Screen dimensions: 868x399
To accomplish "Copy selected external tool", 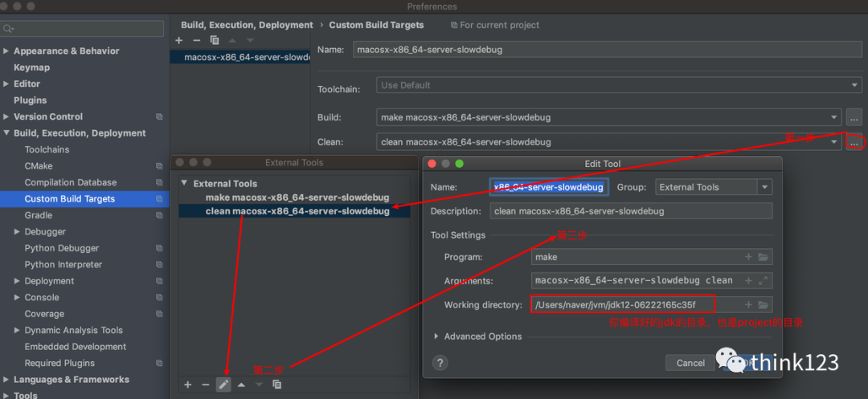I will 276,385.
